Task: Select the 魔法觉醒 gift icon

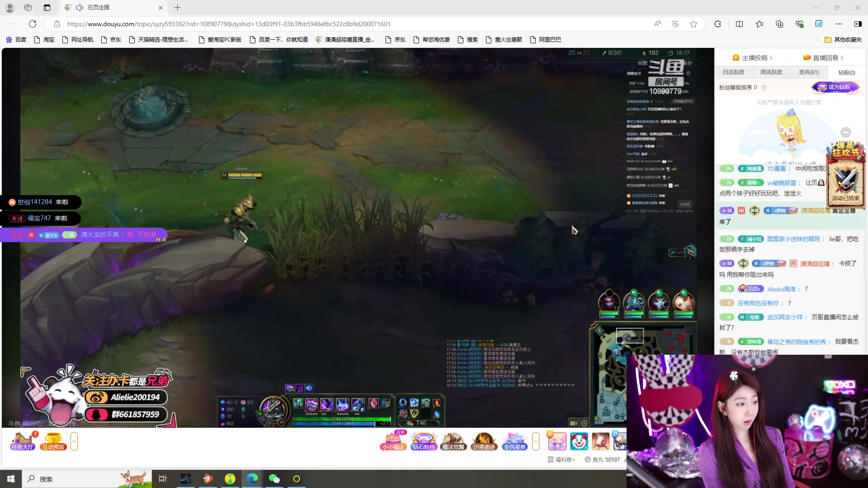Action: tap(453, 441)
